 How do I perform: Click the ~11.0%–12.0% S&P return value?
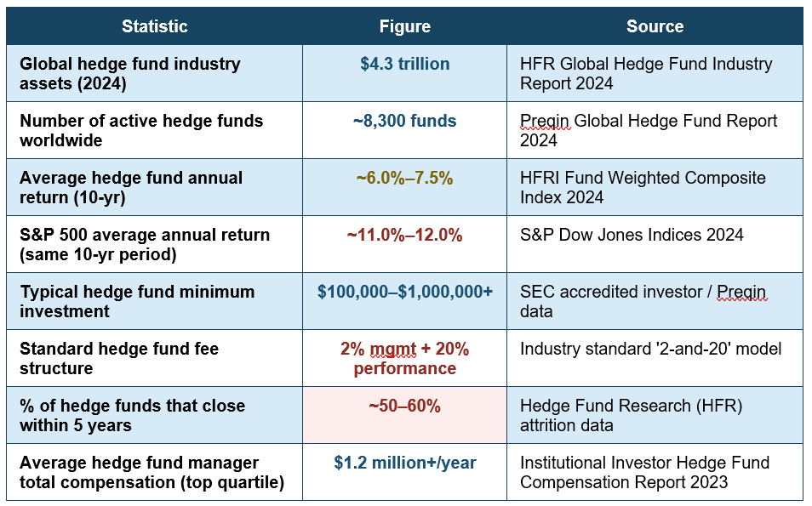[404, 235]
